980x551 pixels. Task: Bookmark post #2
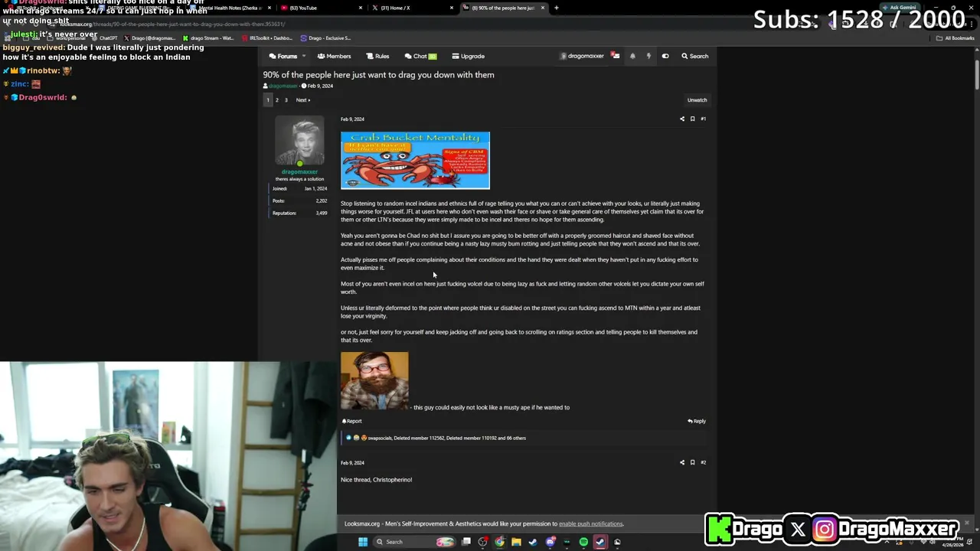(692, 462)
